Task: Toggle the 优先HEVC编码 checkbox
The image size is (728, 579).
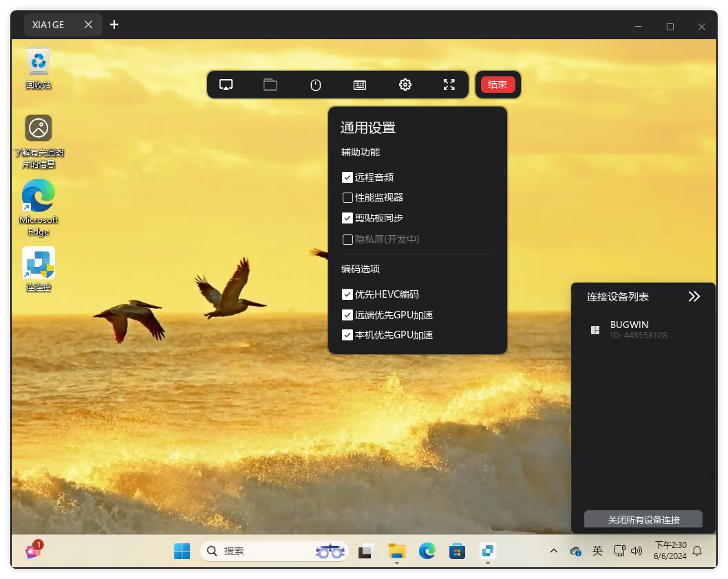Action: [347, 294]
